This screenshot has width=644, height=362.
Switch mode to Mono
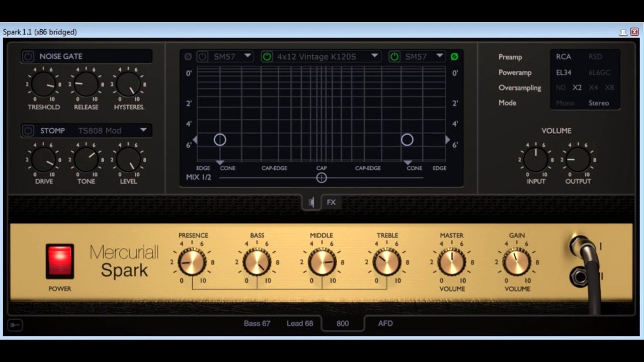(x=565, y=103)
